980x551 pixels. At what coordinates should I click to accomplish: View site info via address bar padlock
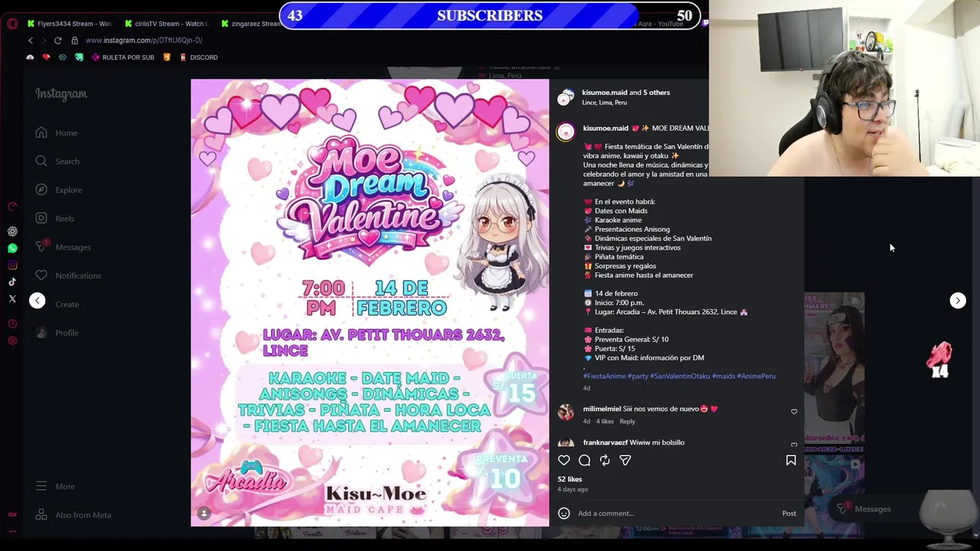(74, 41)
